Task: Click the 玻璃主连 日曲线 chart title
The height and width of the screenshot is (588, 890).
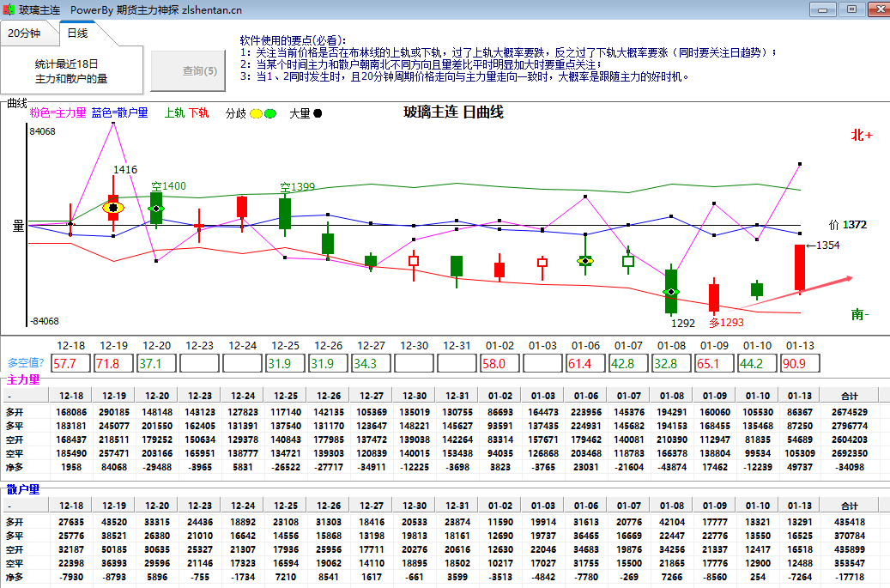Action: coord(453,112)
